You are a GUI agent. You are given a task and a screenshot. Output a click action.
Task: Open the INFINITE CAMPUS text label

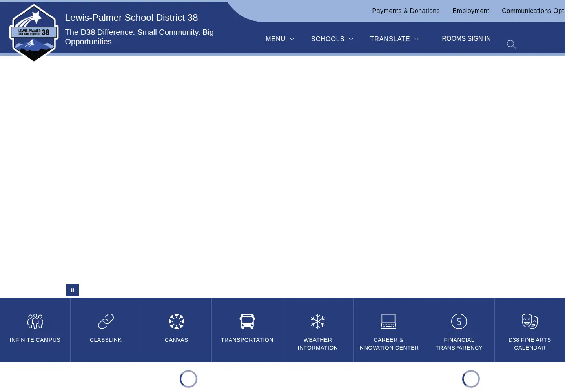pos(35,340)
